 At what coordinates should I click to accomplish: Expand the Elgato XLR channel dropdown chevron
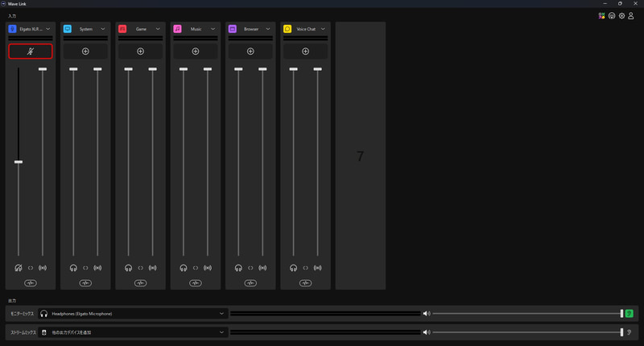pos(48,29)
